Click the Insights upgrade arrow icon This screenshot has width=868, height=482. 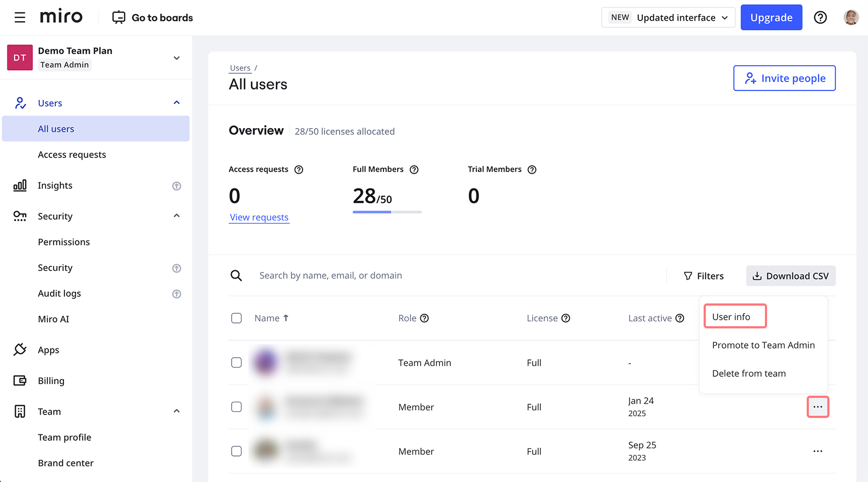coord(176,186)
